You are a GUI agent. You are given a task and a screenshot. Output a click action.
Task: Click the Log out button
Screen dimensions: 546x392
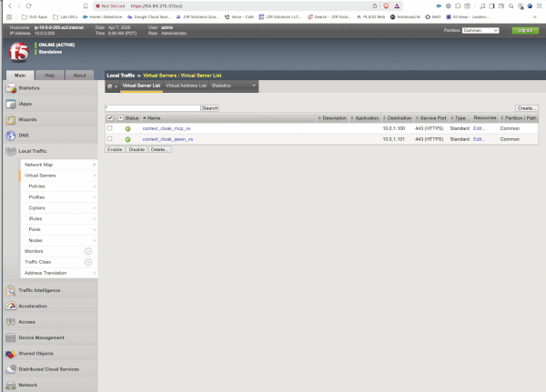coord(525,30)
